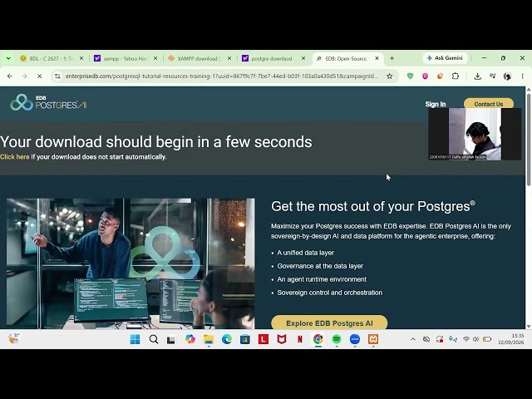Image resolution: width=532 pixels, height=399 pixels.
Task: Click the page vertical scrollbar thumb
Action: click(x=529, y=139)
